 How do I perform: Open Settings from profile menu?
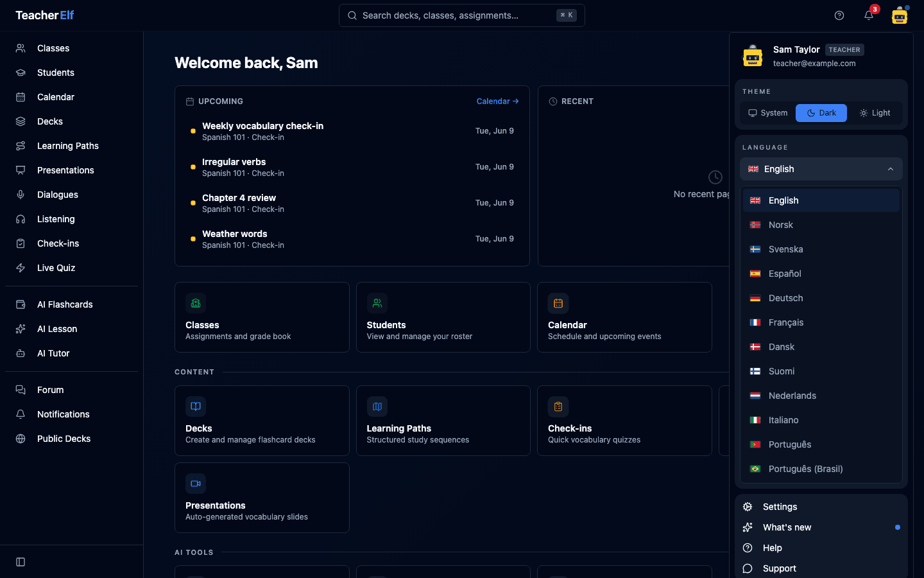pyautogui.click(x=821, y=507)
